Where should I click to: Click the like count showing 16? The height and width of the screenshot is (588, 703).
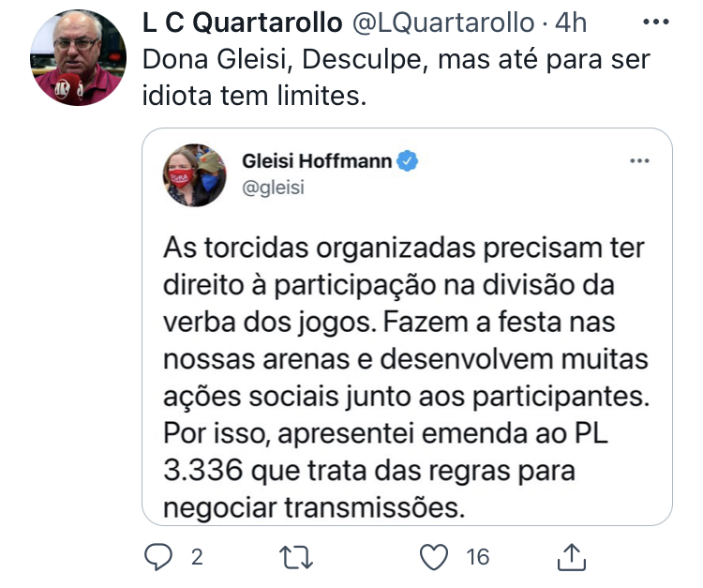pos(477,558)
